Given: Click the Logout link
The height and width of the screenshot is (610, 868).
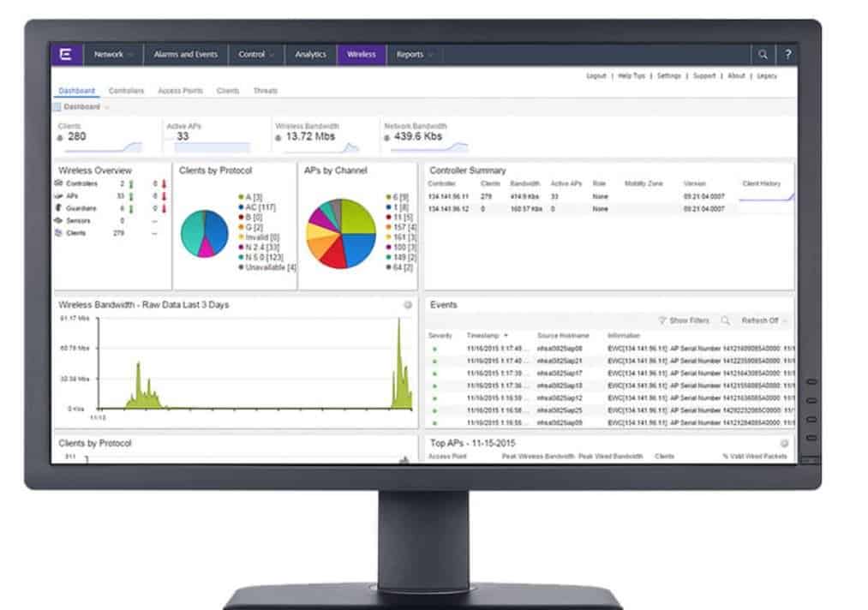Looking at the screenshot, I should tap(596, 76).
